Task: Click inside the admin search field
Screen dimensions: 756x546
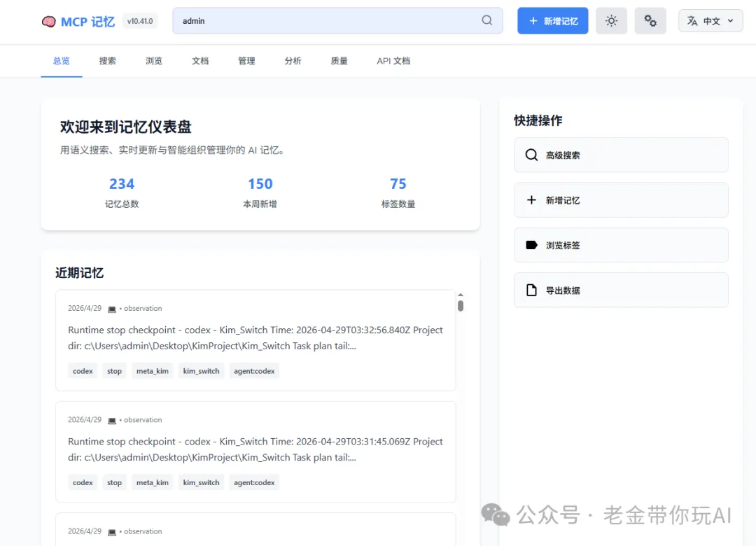Action: [x=322, y=21]
